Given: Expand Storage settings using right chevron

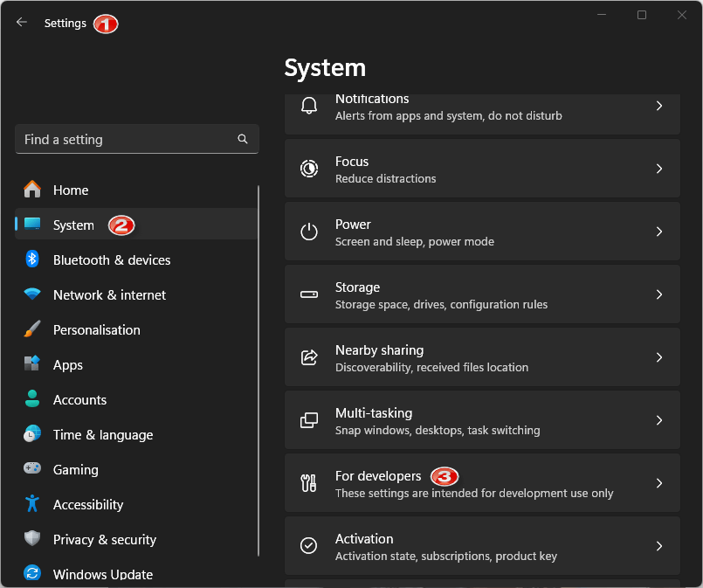Looking at the screenshot, I should coord(659,294).
